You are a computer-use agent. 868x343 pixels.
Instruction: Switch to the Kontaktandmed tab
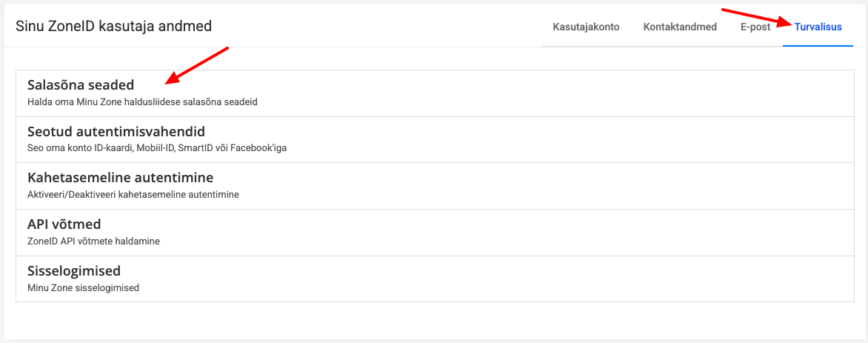[680, 27]
